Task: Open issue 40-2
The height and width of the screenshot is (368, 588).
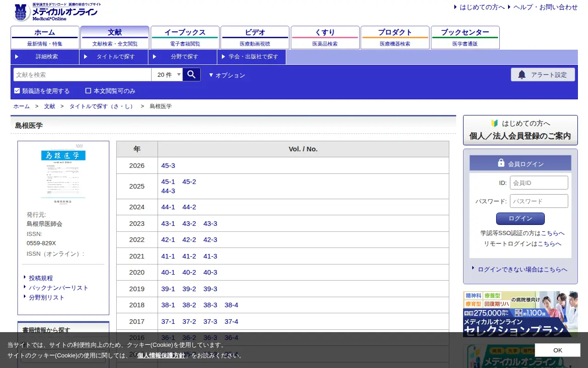Action: pos(189,272)
